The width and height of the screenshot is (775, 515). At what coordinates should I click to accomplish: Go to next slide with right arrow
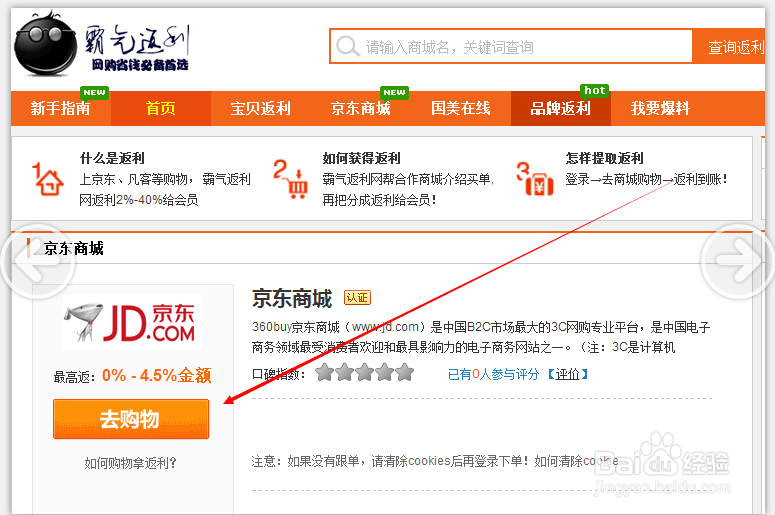738,261
